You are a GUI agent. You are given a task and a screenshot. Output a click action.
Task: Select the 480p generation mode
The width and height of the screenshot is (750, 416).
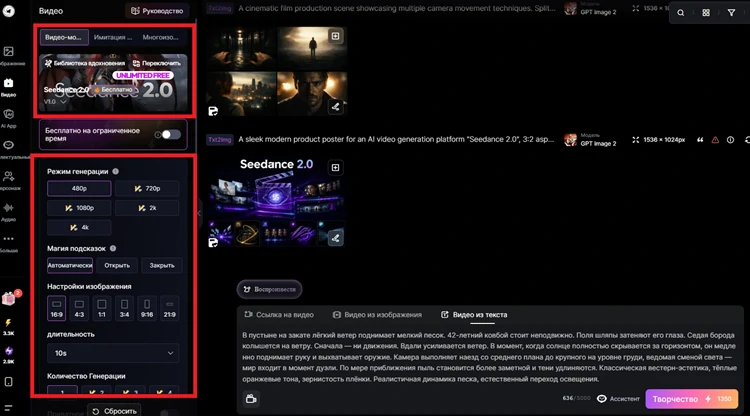(79, 188)
